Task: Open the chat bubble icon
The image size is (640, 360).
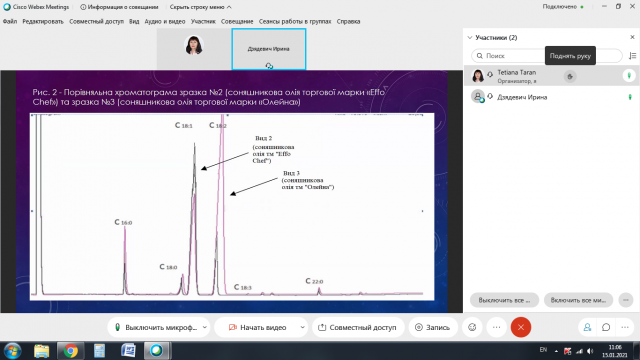Action: click(606, 327)
